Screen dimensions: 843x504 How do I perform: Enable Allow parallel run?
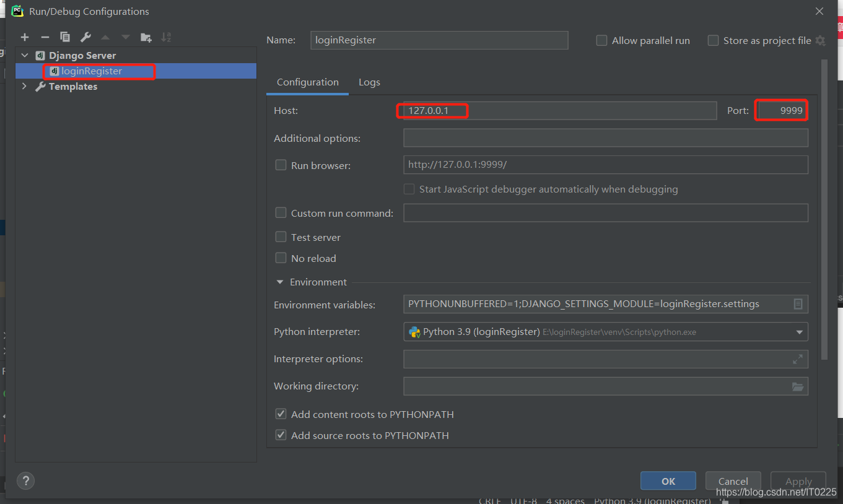pos(601,40)
